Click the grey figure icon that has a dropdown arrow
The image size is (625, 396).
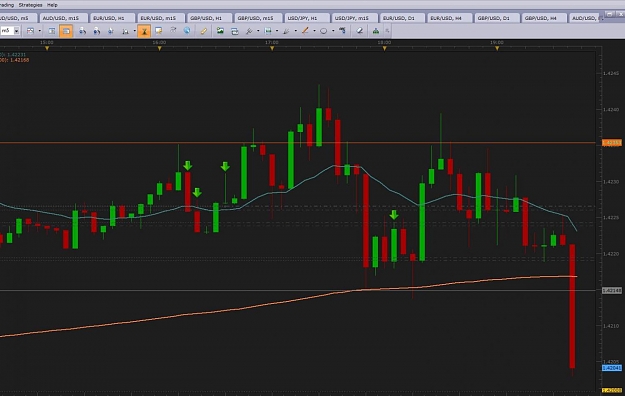point(125,31)
